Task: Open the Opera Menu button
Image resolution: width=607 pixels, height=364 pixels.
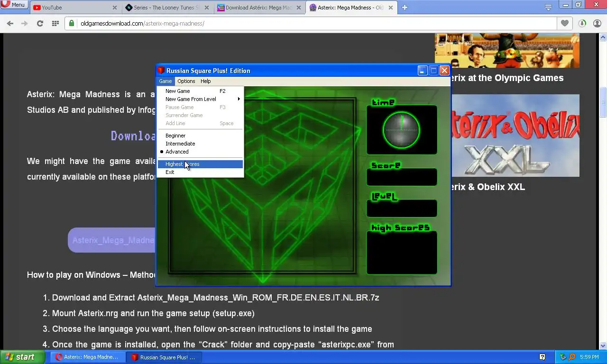Action: coord(14,4)
